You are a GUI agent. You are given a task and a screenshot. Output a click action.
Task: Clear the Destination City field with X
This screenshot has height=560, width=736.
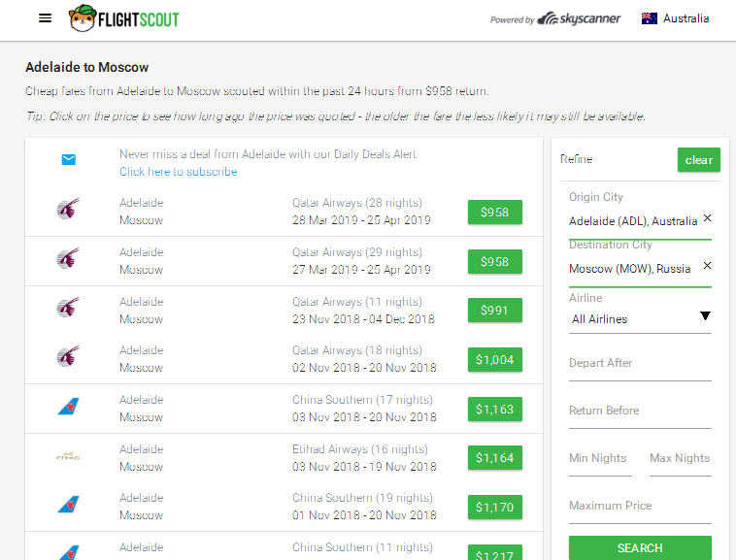(x=707, y=266)
